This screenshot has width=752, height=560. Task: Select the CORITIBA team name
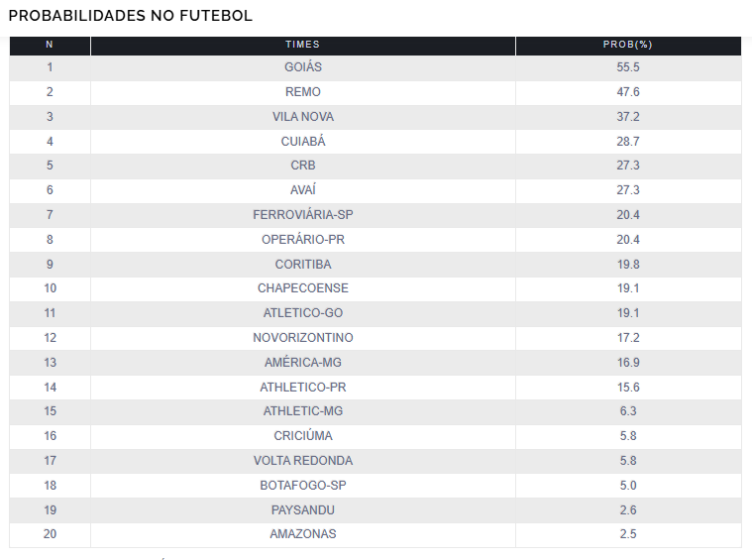pyautogui.click(x=303, y=265)
